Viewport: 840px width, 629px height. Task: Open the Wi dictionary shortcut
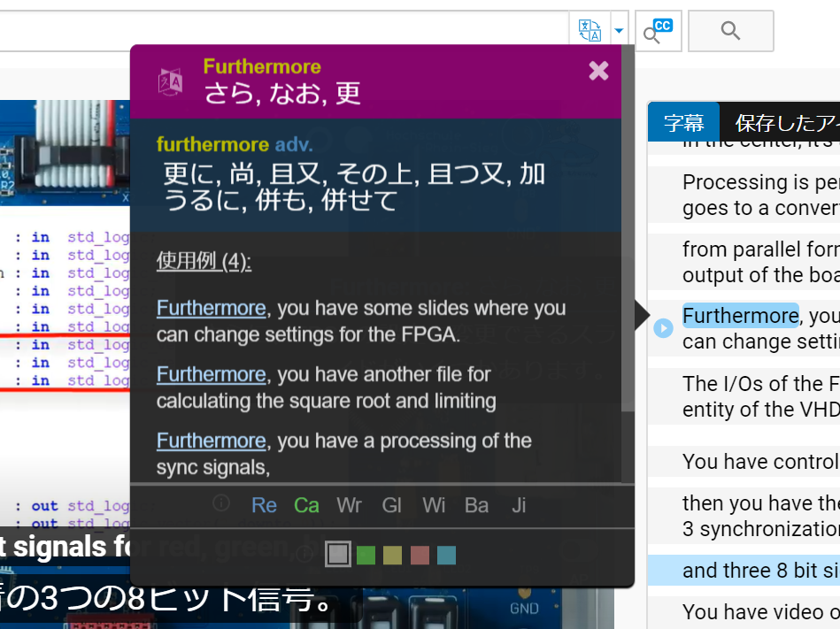point(434,505)
